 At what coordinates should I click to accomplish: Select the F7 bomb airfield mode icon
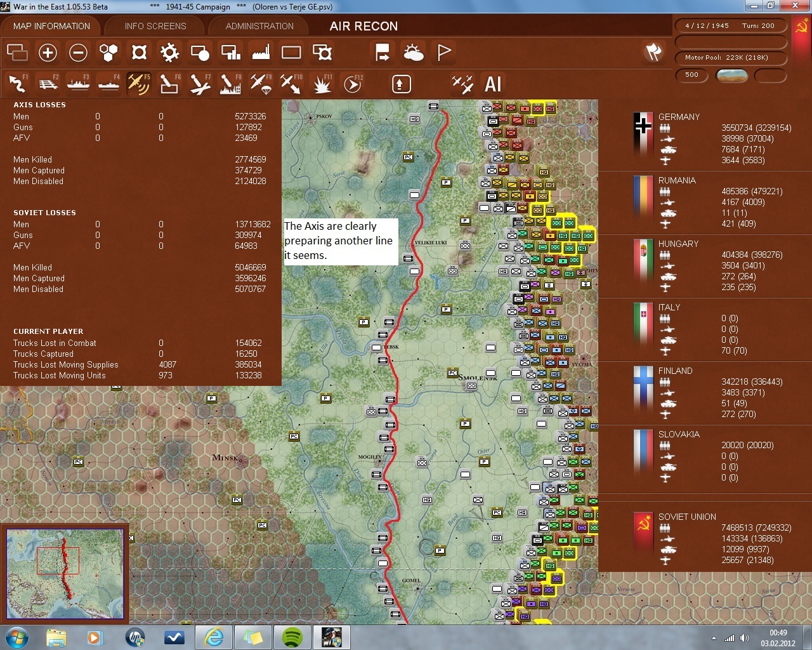(200, 84)
